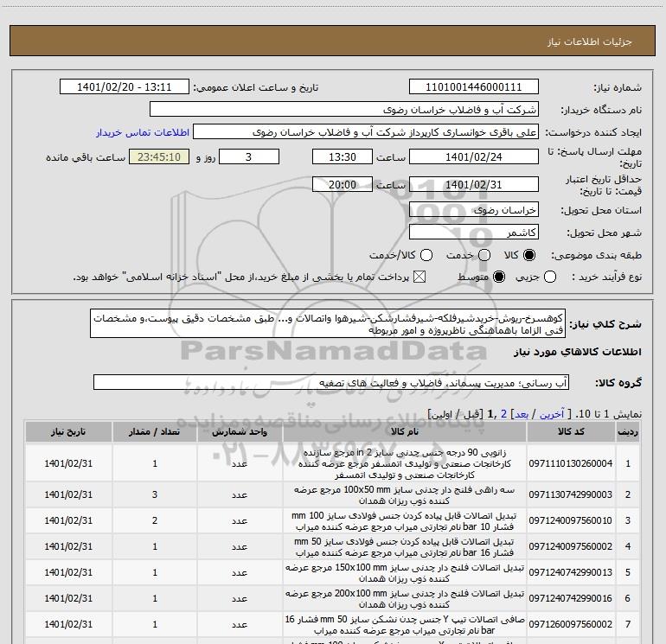Viewport: 666px width, 644px height.
Task: Click the نام کالا column header
Action: click(405, 431)
